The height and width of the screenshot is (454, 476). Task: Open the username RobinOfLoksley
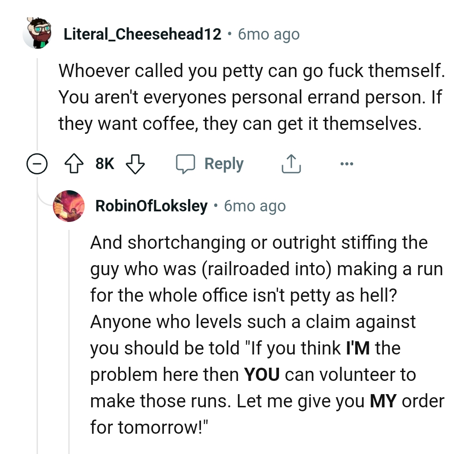(x=151, y=205)
